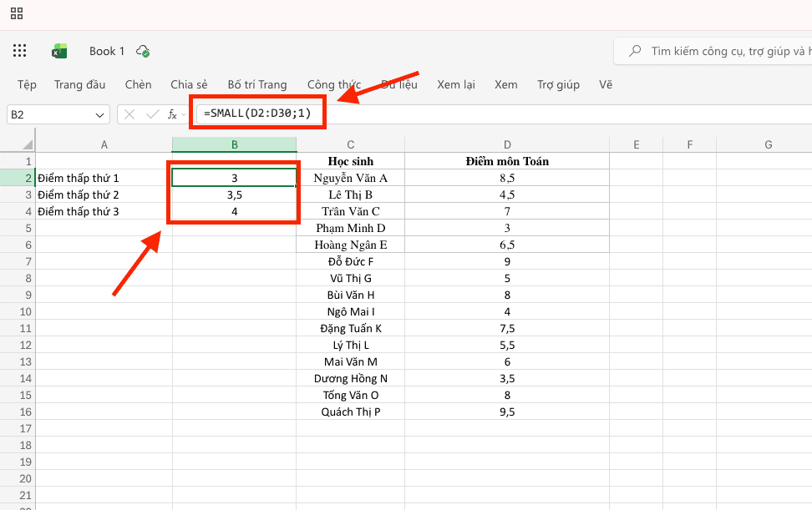Image resolution: width=812 pixels, height=510 pixels.
Task: Open the Chia sẻ tab
Action: click(189, 84)
